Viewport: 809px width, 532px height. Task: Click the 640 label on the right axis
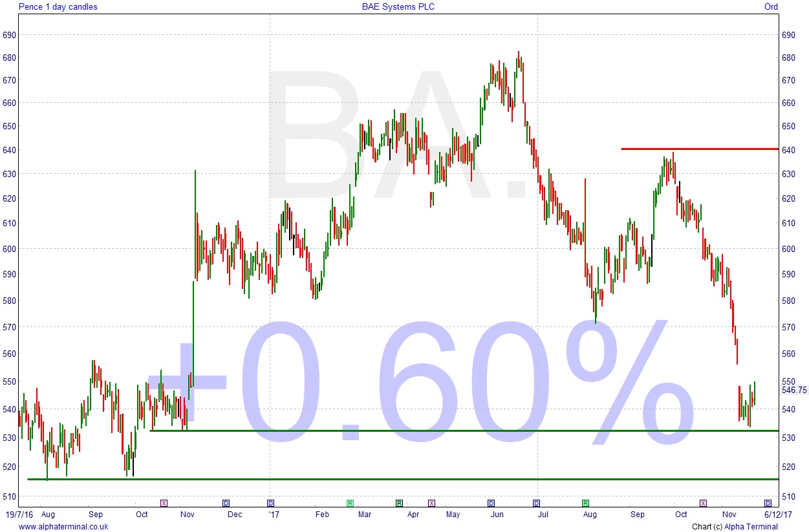pos(789,150)
